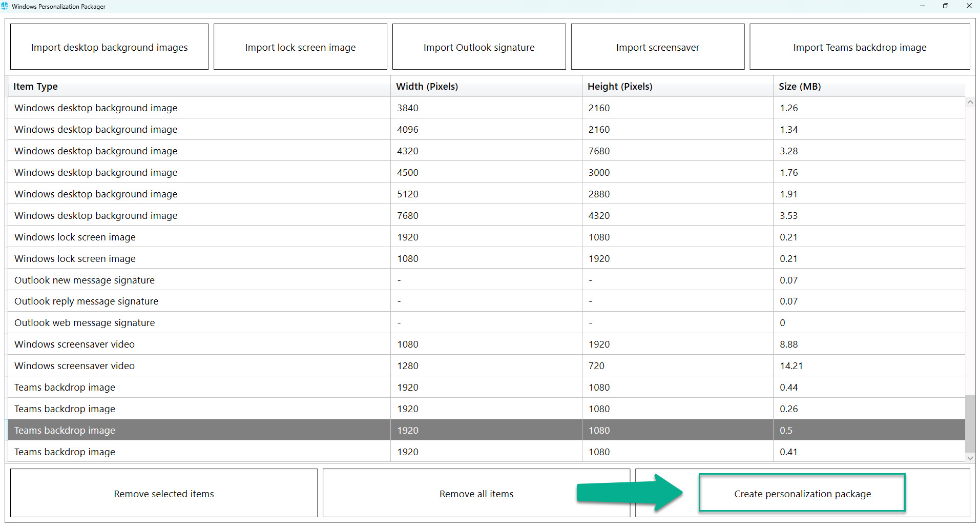Click highlighted Teams backdrop row 0.5 MB
Image resolution: width=980 pixels, height=528 pixels.
486,430
